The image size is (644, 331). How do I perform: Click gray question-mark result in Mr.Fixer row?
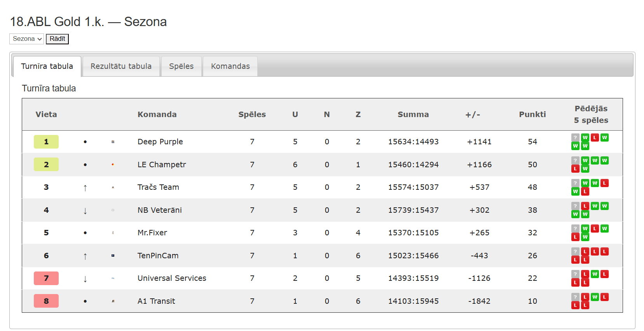coord(575,229)
